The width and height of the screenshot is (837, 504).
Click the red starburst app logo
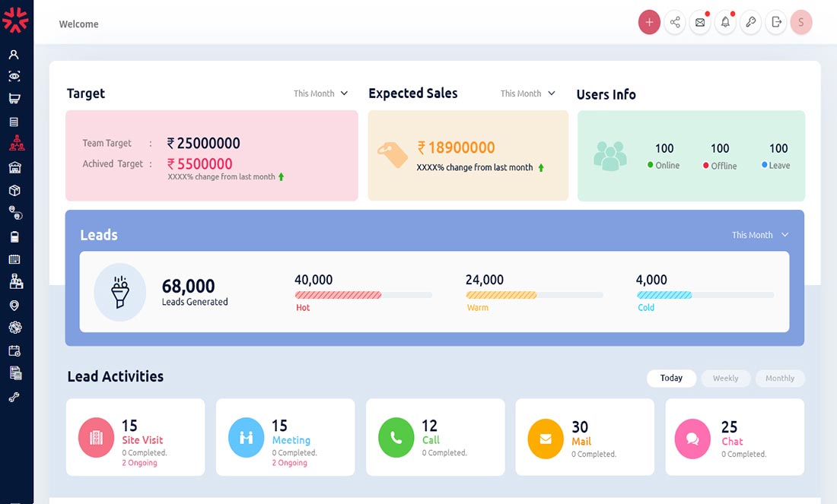pos(15,20)
